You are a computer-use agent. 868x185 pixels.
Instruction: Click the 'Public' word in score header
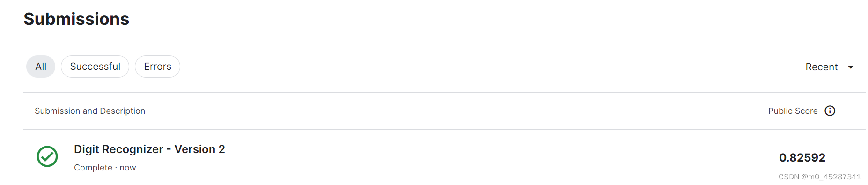point(780,111)
